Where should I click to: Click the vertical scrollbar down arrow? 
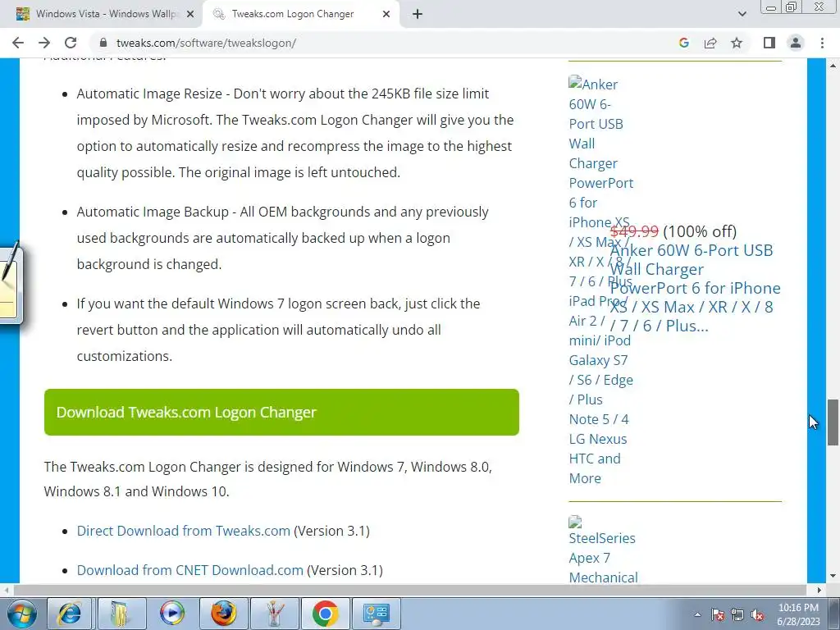coord(833,577)
